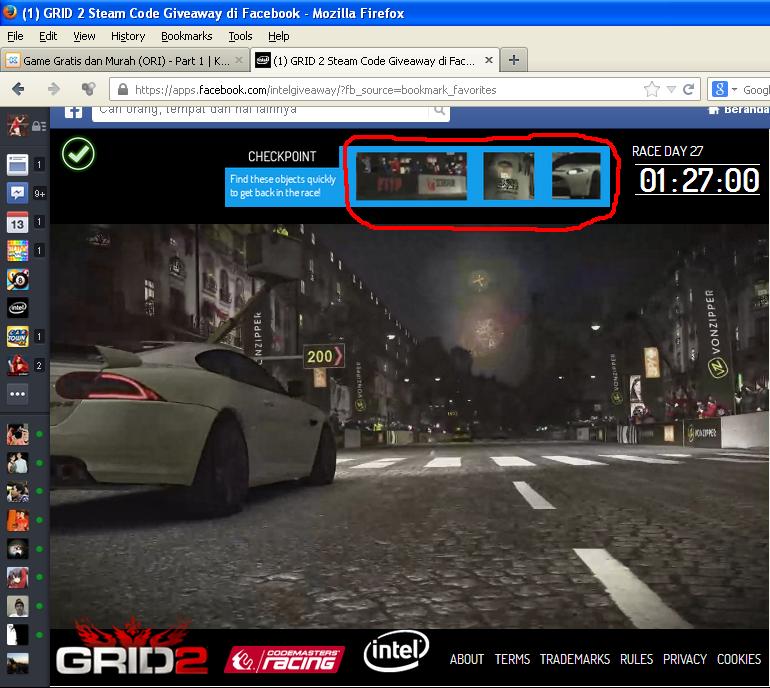Open the Help menu
Viewport: 770px width, 688px height.
[x=278, y=36]
